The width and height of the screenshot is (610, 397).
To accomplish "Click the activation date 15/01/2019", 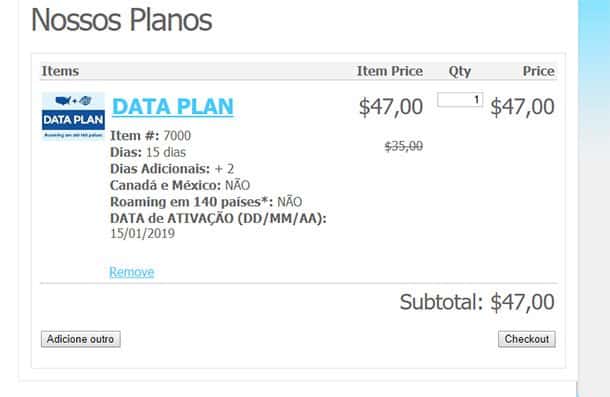I will [x=142, y=234].
